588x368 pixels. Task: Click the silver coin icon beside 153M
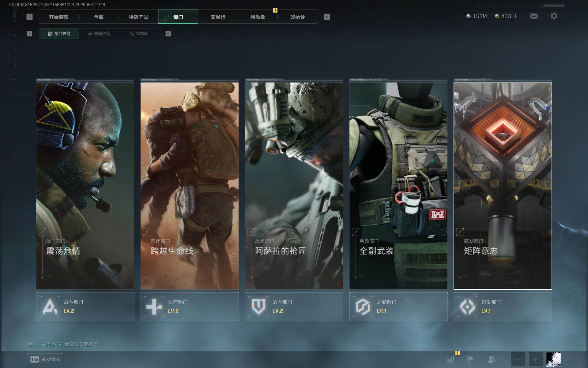(468, 16)
